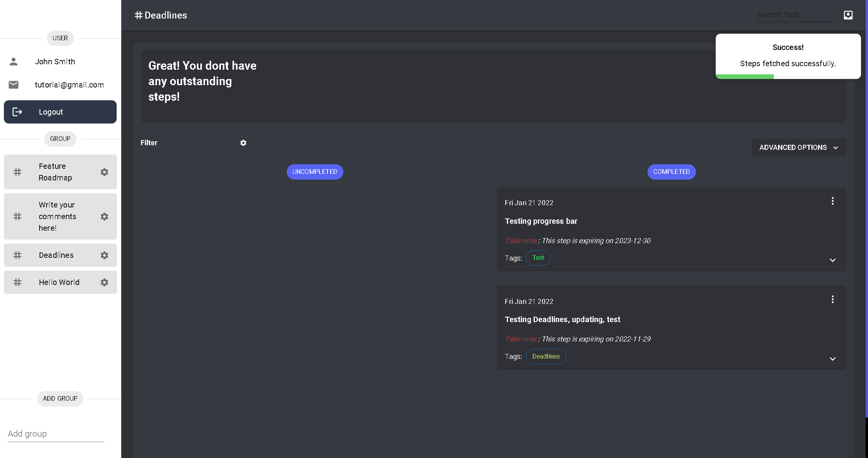The height and width of the screenshot is (458, 868).
Task: Click the user profile icon beside John Smith
Action: [x=14, y=62]
